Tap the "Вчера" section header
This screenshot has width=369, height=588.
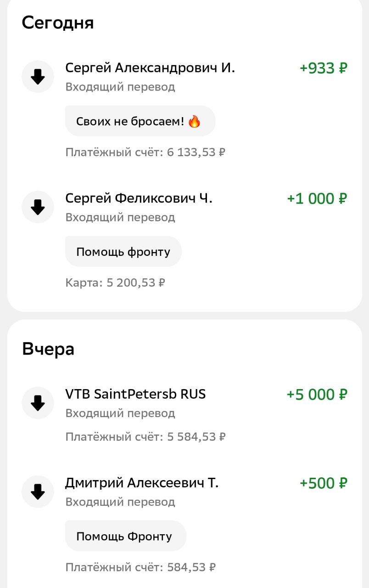coord(48,349)
